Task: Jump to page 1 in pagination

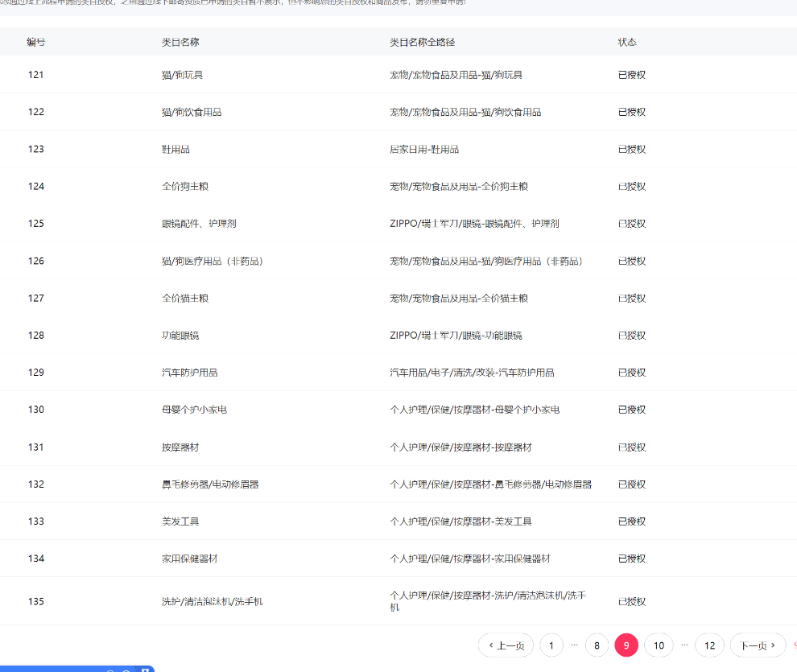Action: [x=551, y=645]
